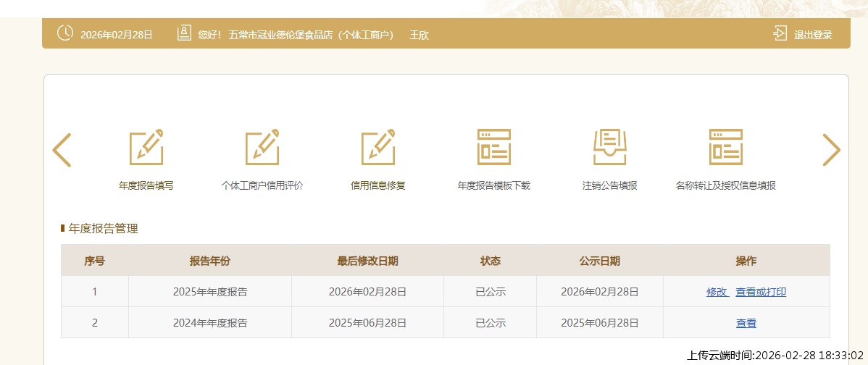Click the clock icon beside the date
Screen dimensions: 868x365
coord(65,33)
